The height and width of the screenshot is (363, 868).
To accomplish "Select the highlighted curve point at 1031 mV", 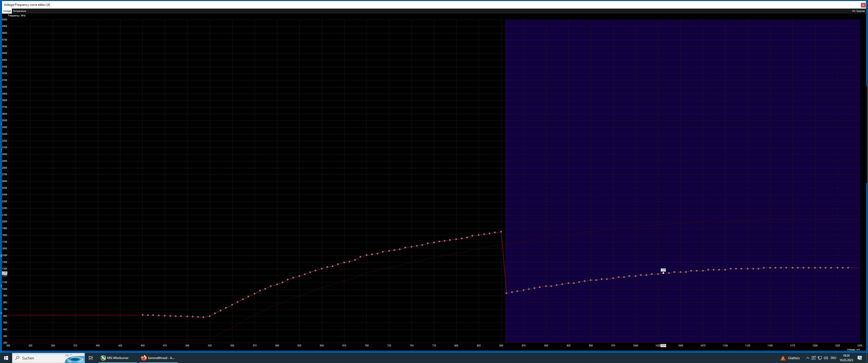I will click(x=663, y=273).
